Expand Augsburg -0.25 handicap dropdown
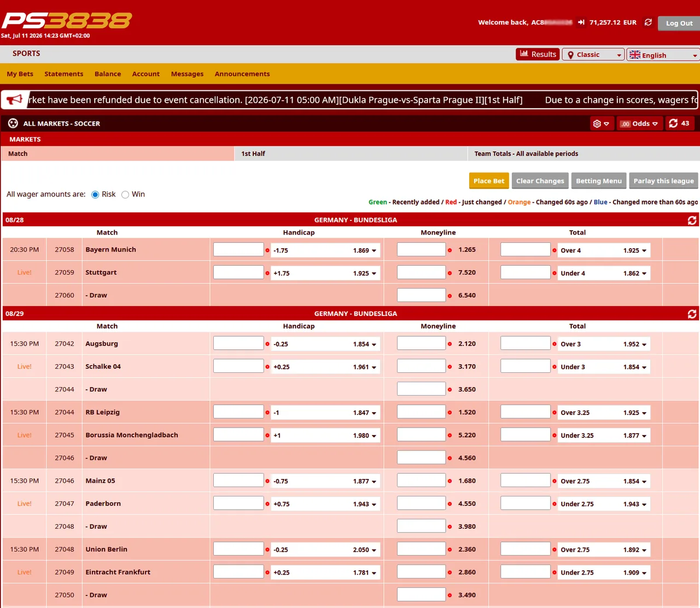700x608 pixels. 325,344
